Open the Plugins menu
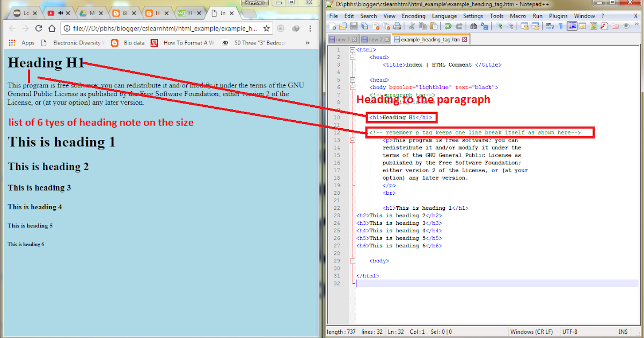Image resolution: width=644 pixels, height=338 pixels. 558,16
